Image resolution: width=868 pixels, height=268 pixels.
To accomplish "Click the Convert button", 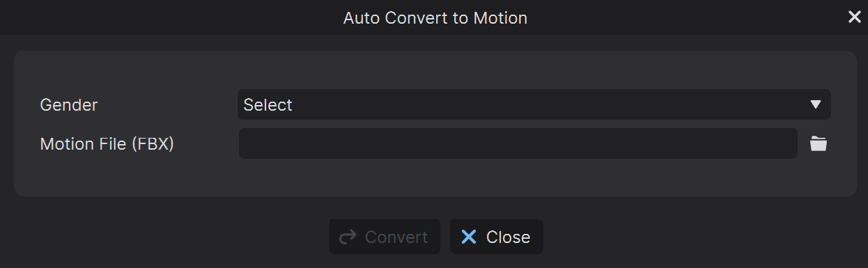I will (385, 237).
